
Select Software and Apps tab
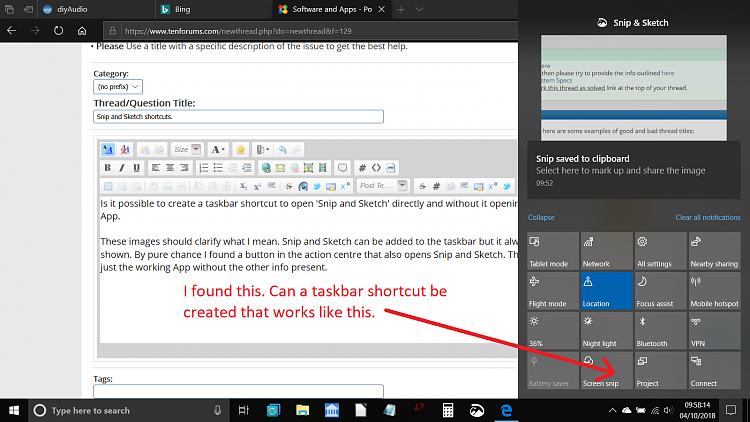tap(332, 9)
